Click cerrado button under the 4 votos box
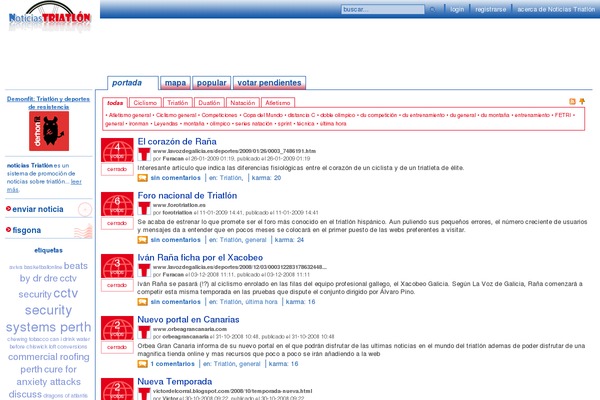The image size is (600, 400). (x=117, y=169)
